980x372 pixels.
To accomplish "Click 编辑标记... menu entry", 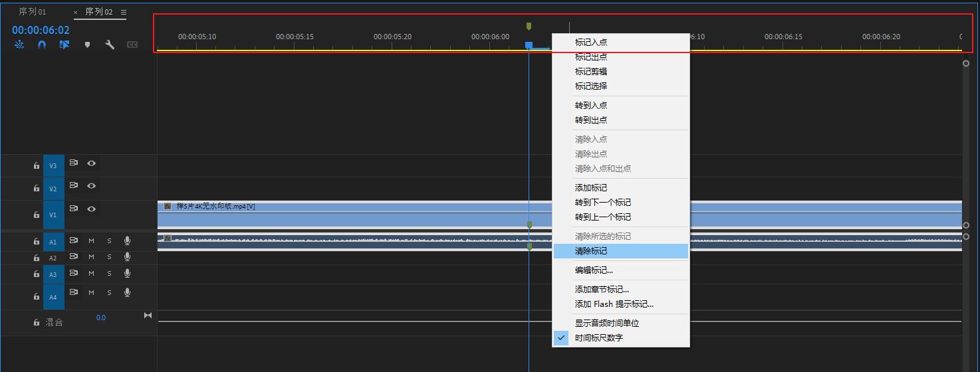I will (593, 270).
